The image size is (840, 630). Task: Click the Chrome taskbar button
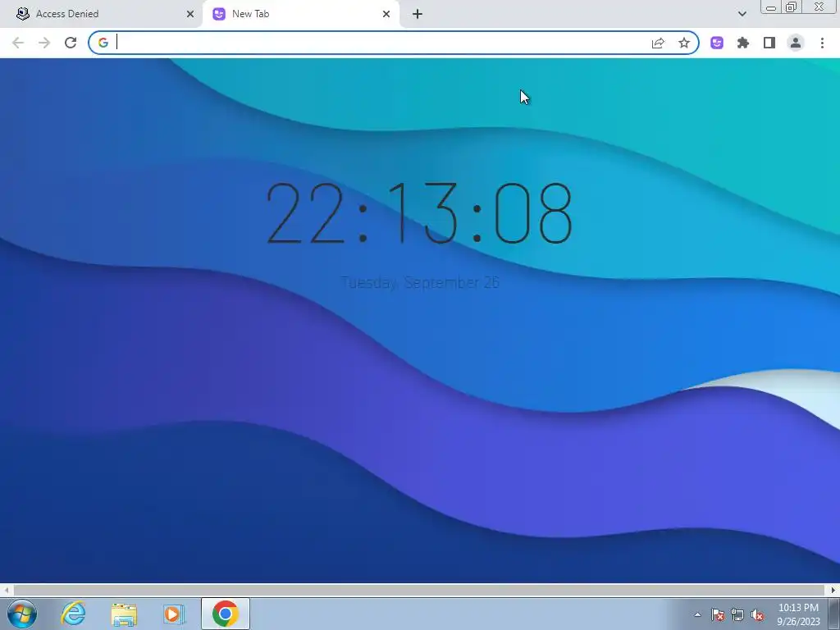pyautogui.click(x=225, y=614)
